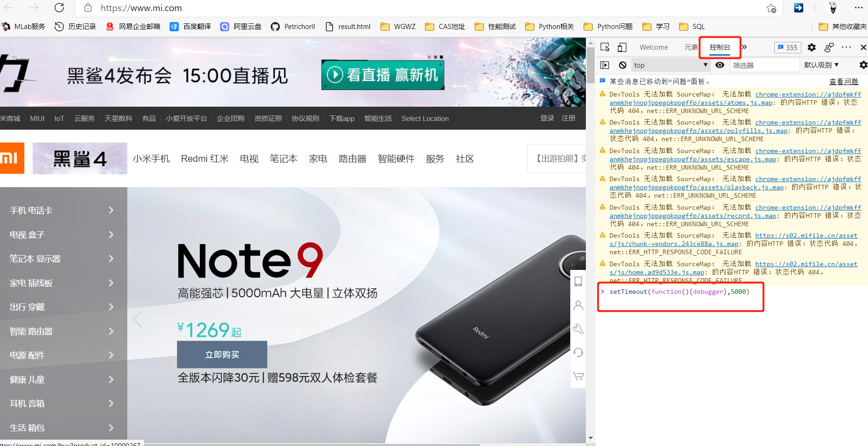Open the top JavaScript context dropdown
This screenshot has width=868, height=446.
[x=670, y=65]
